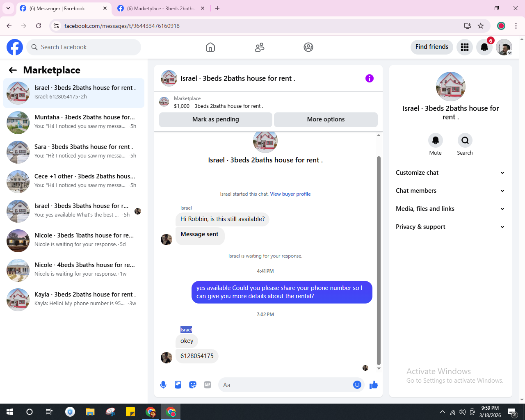Open the account profile picture menu

click(504, 47)
